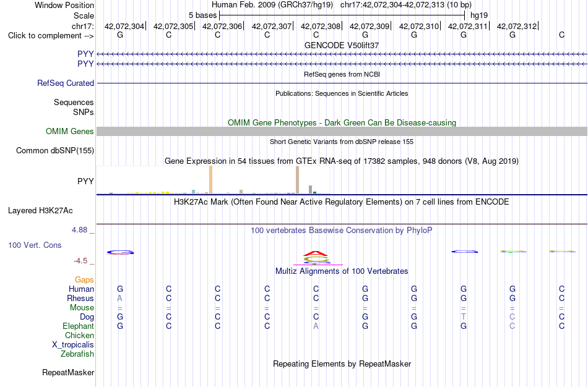The height and width of the screenshot is (387, 588).
Task: Click the first PYY gene label
Action: (x=85, y=54)
